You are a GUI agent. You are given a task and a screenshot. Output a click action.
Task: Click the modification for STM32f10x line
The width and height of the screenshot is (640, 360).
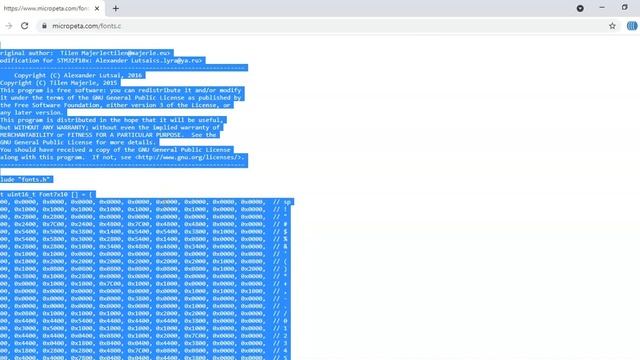(101, 60)
